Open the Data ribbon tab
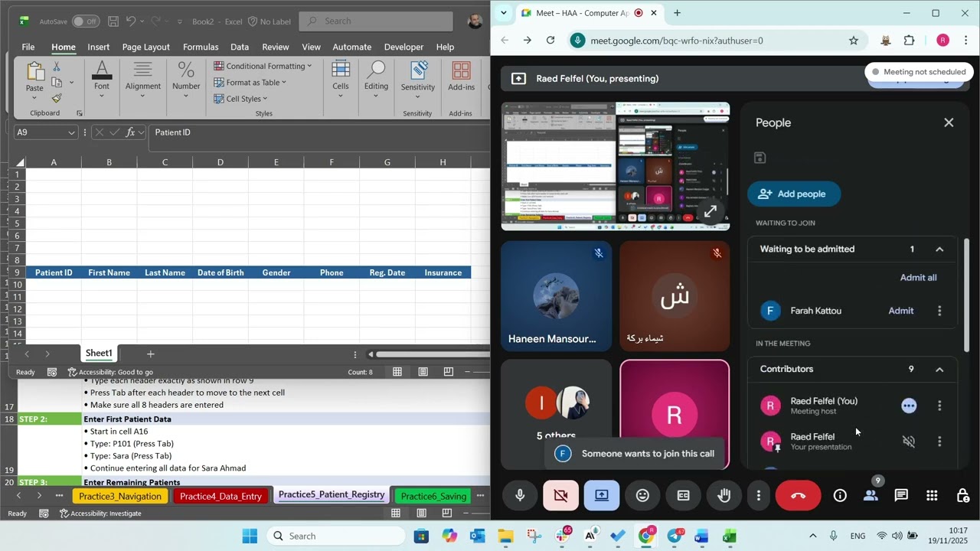 pyautogui.click(x=240, y=47)
